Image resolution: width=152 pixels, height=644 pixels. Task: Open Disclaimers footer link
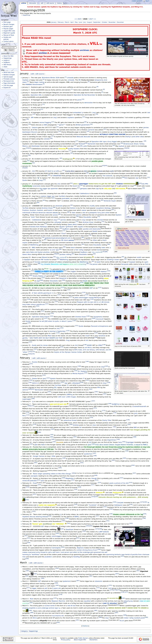point(93,640)
